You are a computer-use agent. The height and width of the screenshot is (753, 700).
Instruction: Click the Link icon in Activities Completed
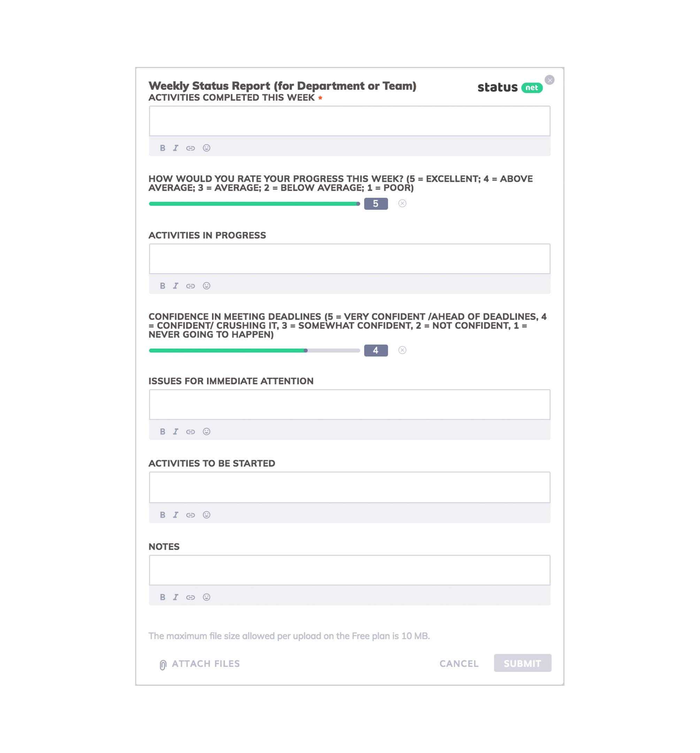coord(190,147)
